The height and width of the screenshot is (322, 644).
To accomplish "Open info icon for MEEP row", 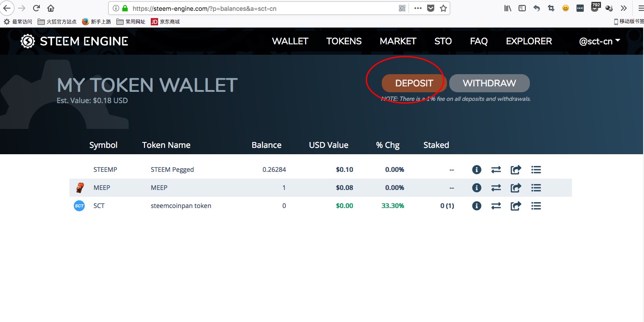I will [x=476, y=188].
